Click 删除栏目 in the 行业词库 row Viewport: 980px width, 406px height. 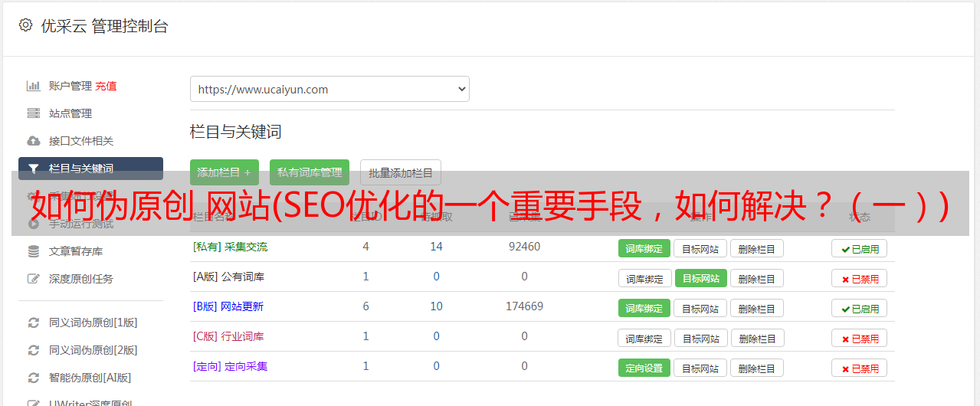coord(756,338)
